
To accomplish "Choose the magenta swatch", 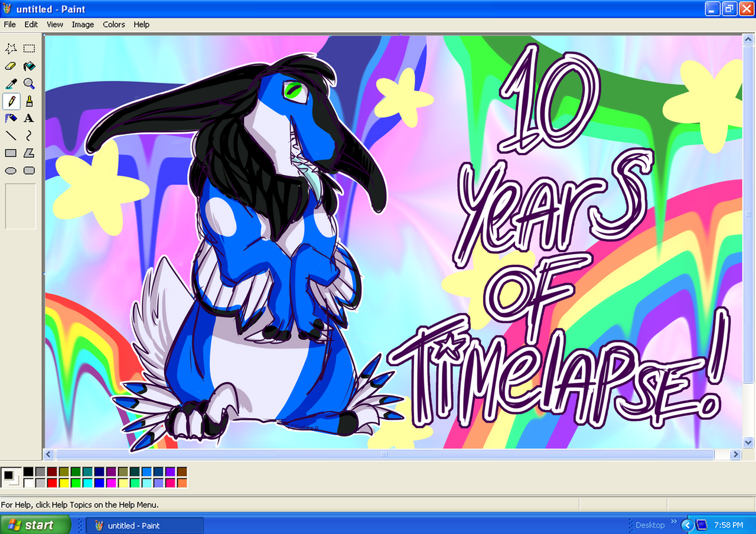I will (x=111, y=483).
